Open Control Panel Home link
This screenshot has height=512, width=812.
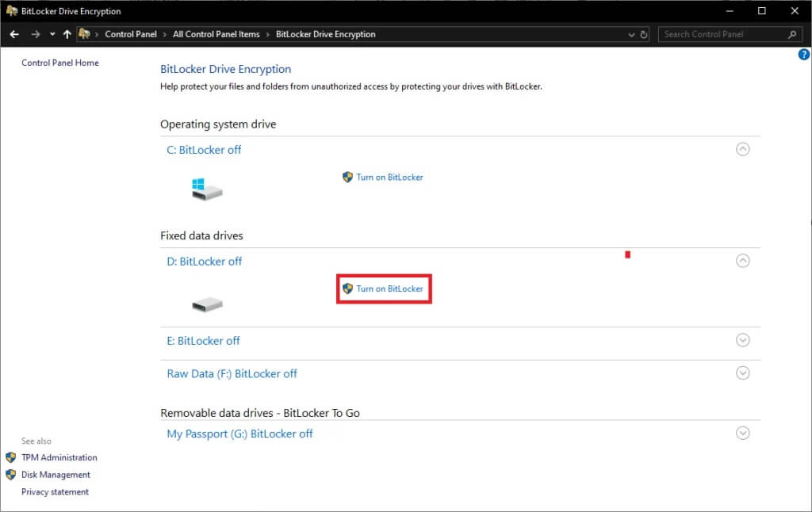click(60, 63)
